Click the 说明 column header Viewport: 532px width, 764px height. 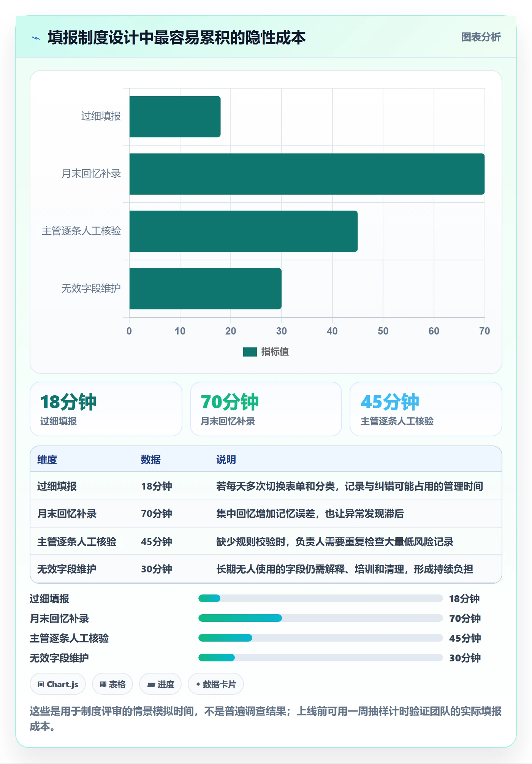click(226, 460)
